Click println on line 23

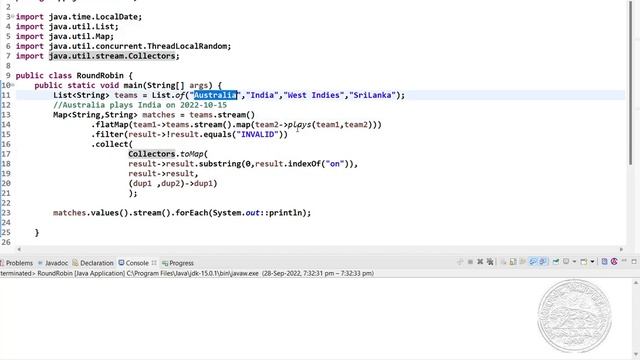tap(285, 213)
